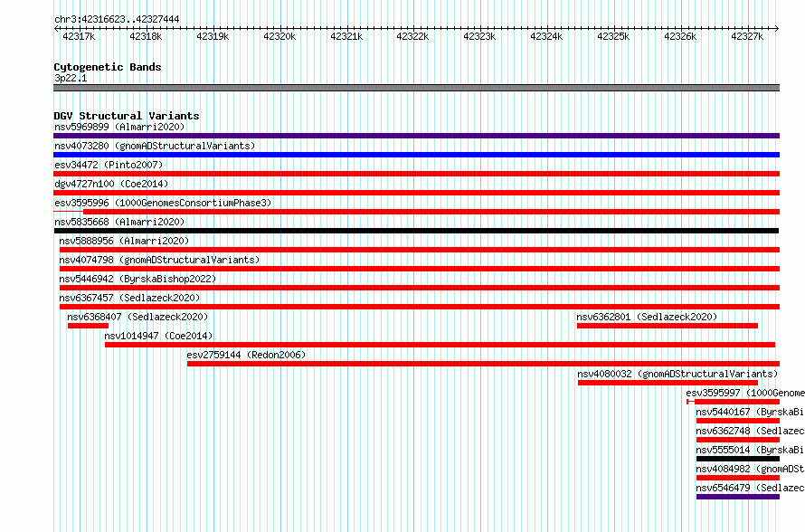Select nsv6362801 (Sedlazeck2020) variant label

click(647, 317)
